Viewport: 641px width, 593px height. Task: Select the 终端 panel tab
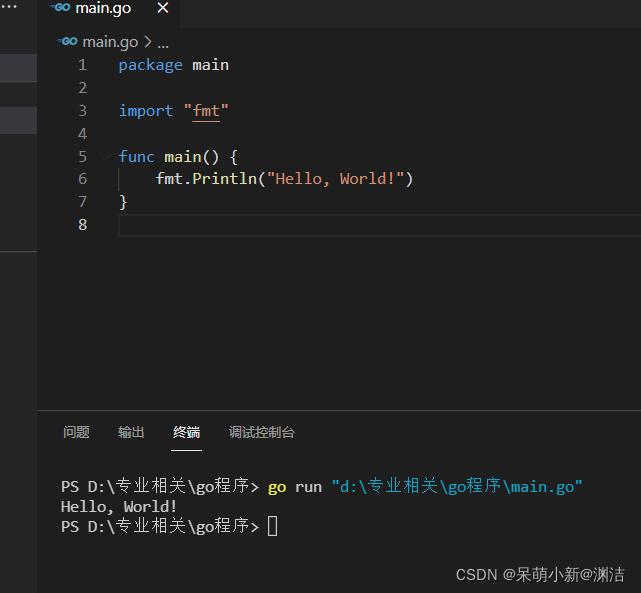coord(186,433)
